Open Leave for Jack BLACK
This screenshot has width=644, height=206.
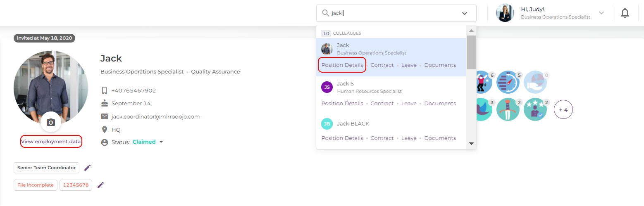409,138
